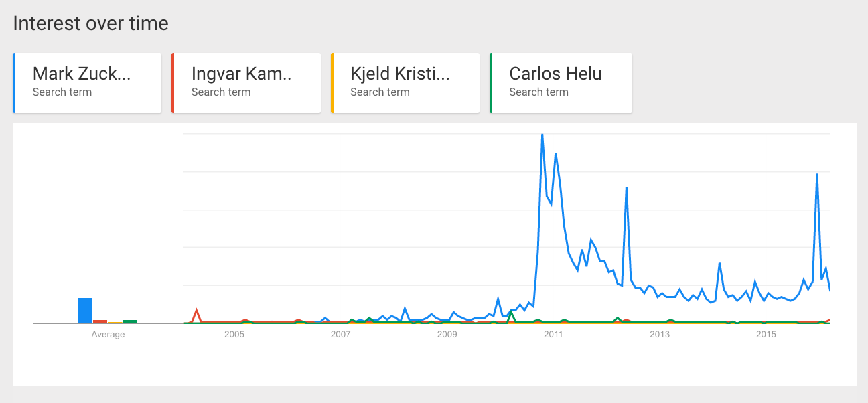Click the highest blue peak near 2011

[x=542, y=136]
